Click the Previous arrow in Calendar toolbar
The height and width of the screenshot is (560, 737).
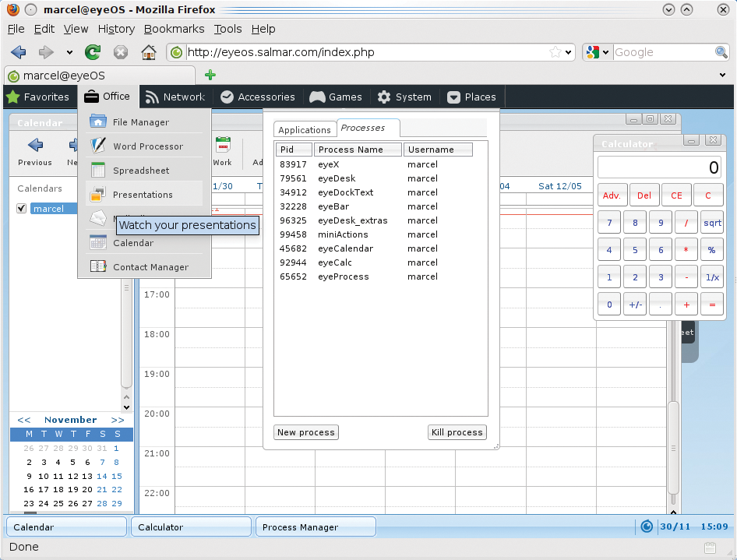click(x=35, y=145)
